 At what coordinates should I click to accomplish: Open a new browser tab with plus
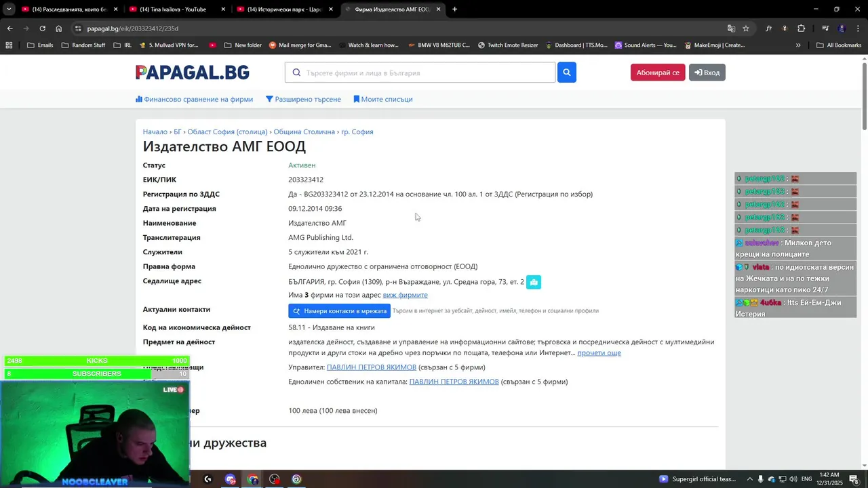454,9
